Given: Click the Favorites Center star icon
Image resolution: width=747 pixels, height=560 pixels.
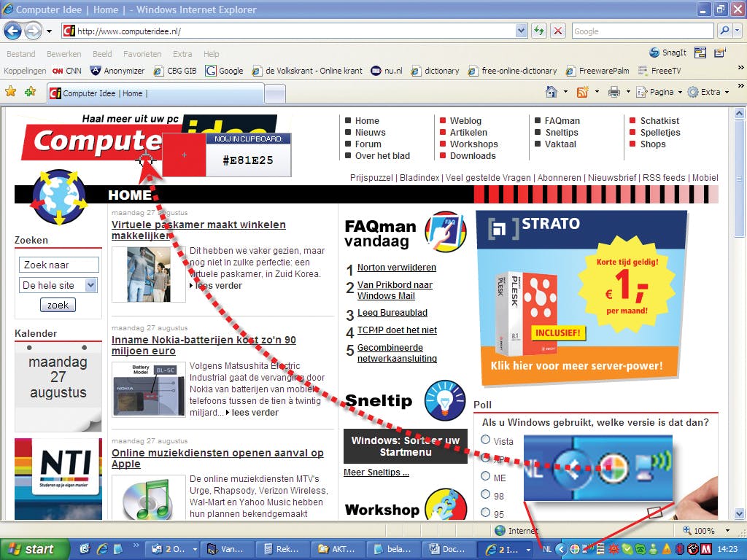Looking at the screenshot, I should [10, 91].
